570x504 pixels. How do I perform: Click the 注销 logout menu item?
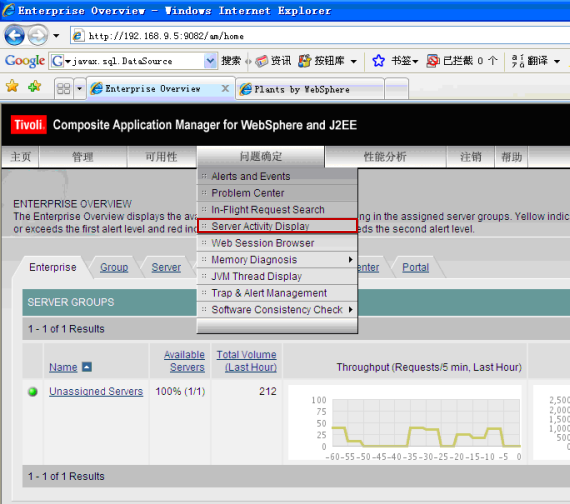(471, 157)
